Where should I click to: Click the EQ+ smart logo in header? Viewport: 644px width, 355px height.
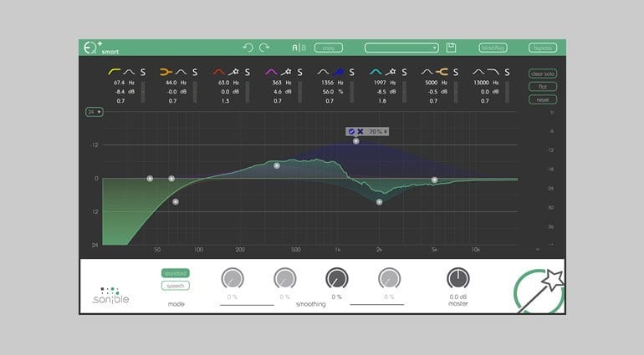click(101, 48)
